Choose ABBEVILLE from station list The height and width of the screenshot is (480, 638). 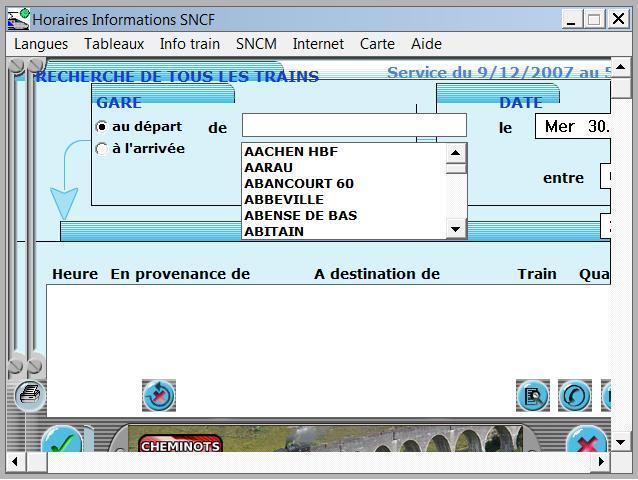click(x=284, y=199)
